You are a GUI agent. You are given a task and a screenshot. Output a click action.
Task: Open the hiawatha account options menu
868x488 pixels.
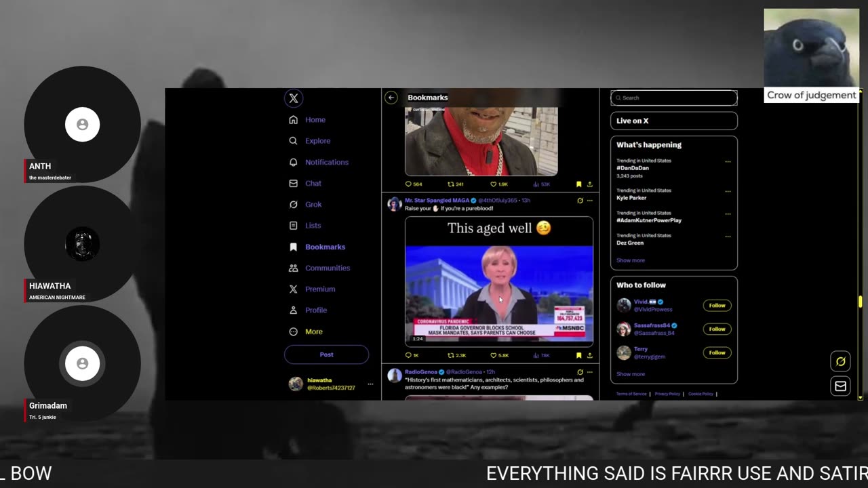coord(370,384)
